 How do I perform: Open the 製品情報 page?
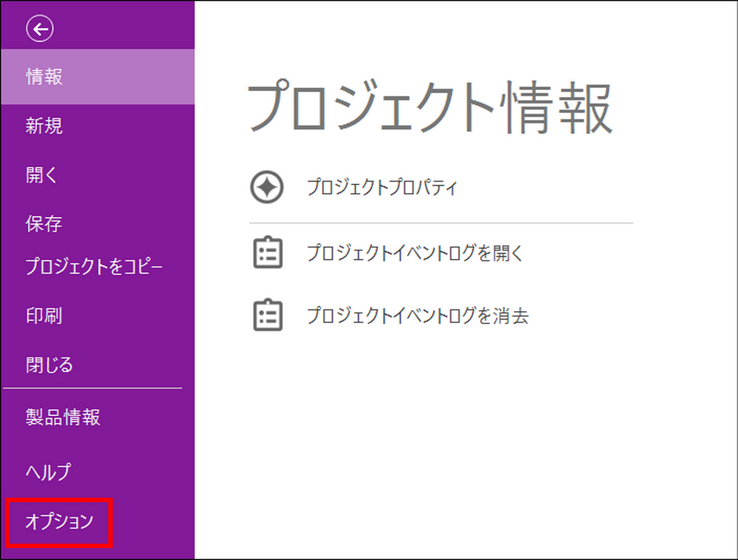coord(63,418)
